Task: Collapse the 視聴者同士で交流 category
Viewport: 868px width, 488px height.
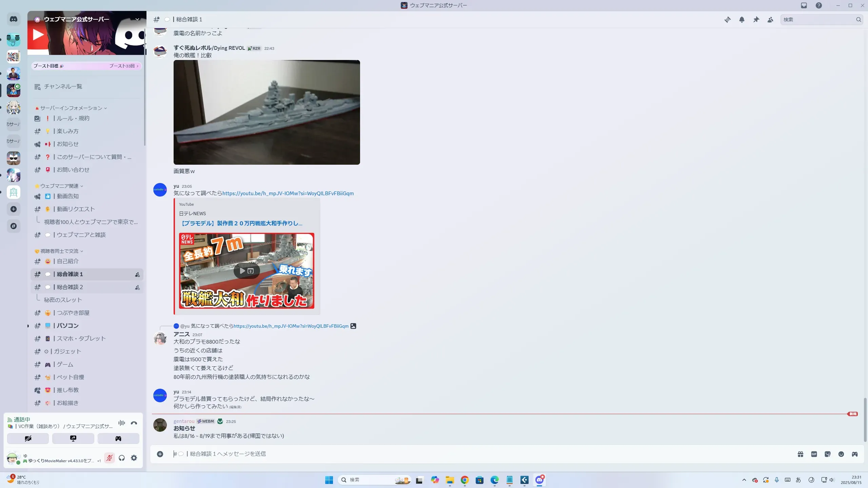Action: [59, 251]
